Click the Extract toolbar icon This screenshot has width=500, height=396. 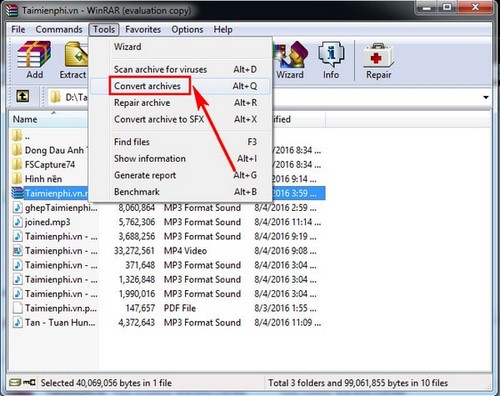[76, 54]
